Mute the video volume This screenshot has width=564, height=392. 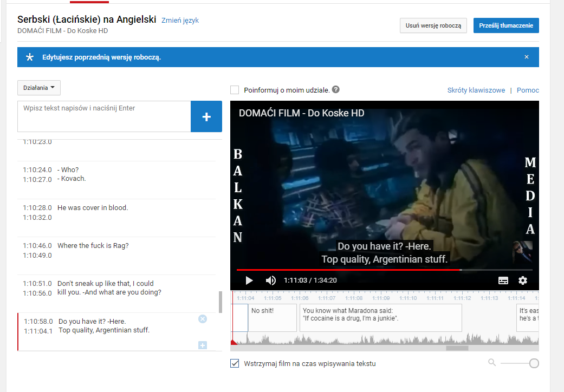coord(270,280)
